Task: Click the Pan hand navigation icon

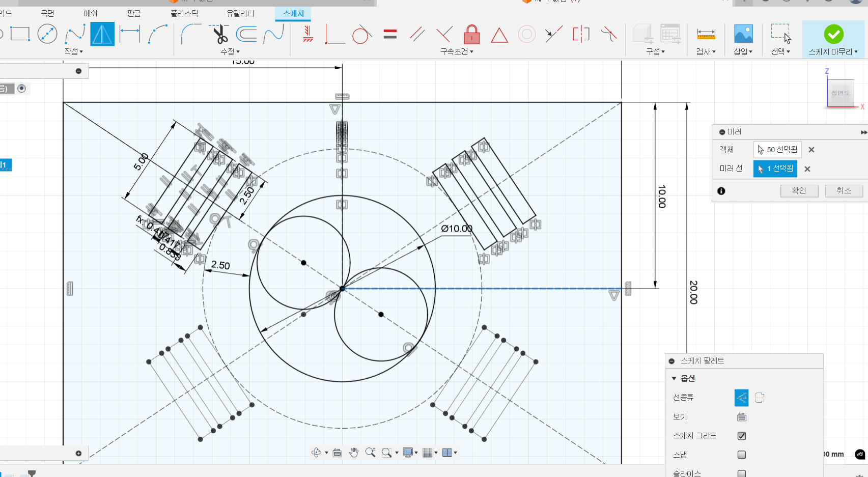Action: click(x=354, y=453)
